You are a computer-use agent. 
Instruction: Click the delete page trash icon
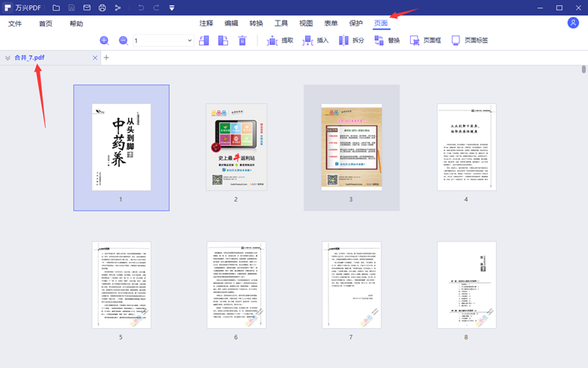(243, 40)
